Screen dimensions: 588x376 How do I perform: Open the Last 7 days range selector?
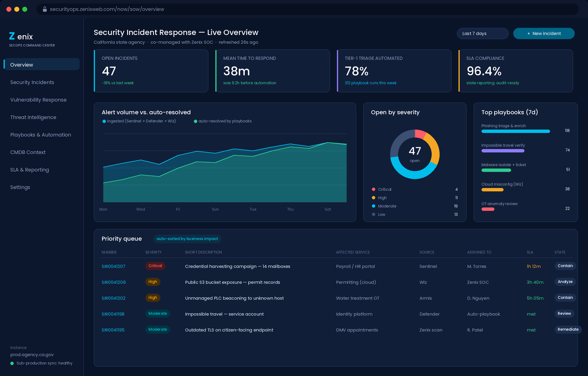[483, 33]
